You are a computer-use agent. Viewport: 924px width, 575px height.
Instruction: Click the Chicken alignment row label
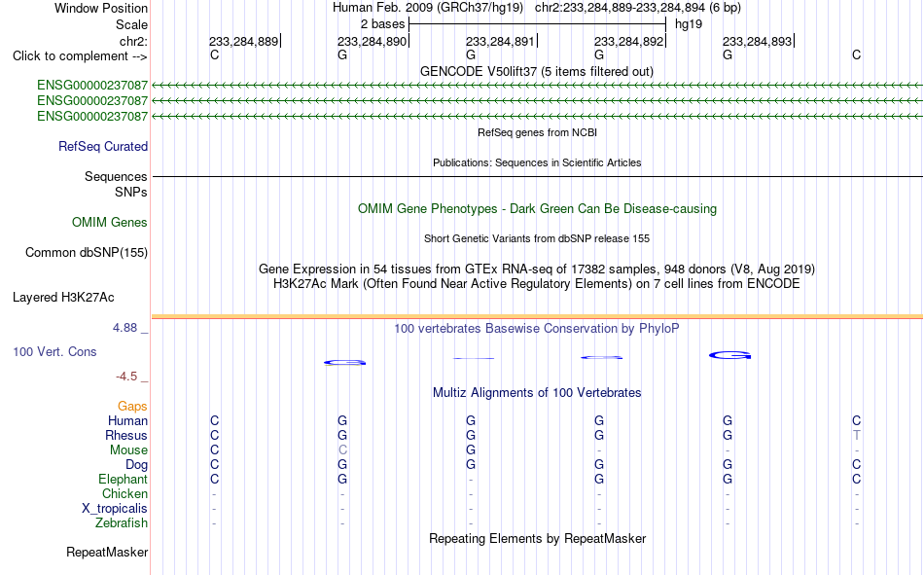click(124, 493)
